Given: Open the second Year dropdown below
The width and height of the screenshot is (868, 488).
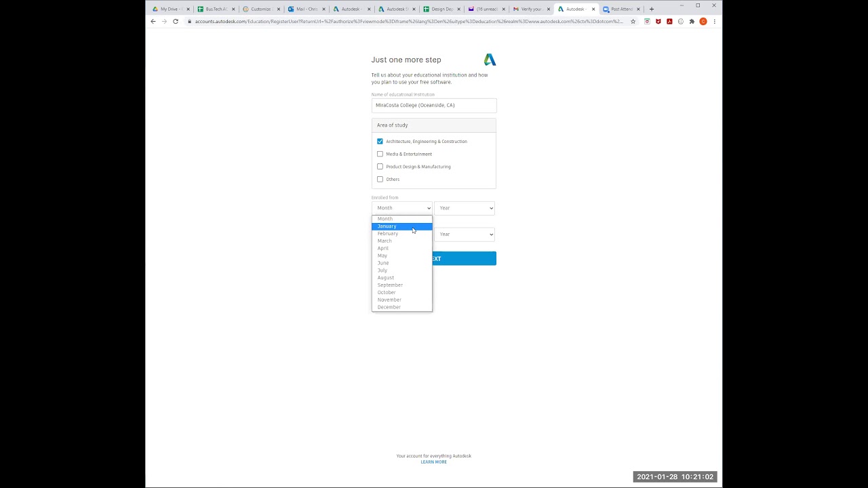Looking at the screenshot, I should pos(465,235).
